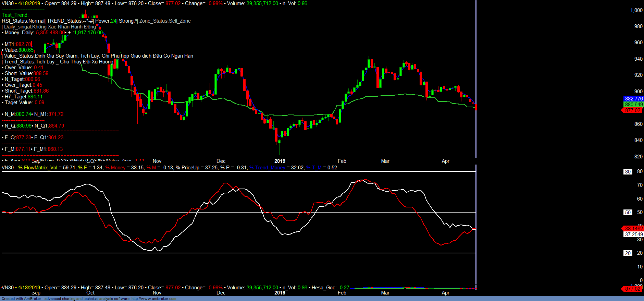This screenshot has height=301, width=644.
Task: Select the red % Money legend label
Action: coord(115,168)
